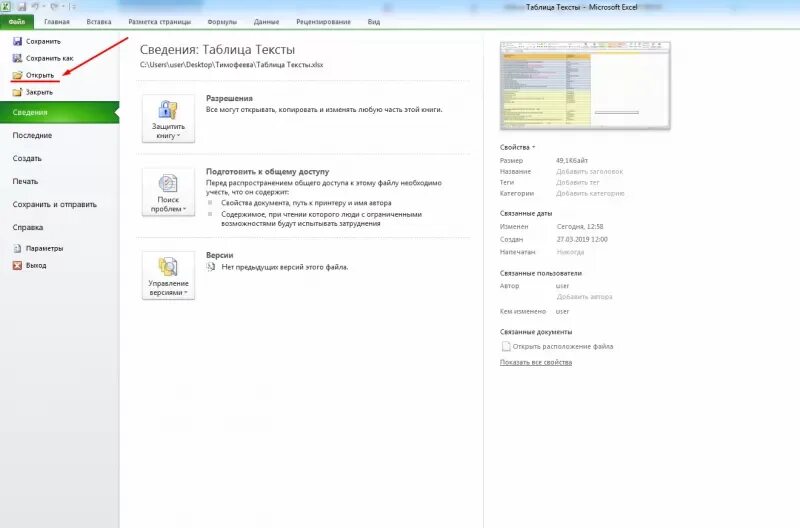Open the Разметка страницы tab
The image size is (800, 528).
[x=159, y=22]
